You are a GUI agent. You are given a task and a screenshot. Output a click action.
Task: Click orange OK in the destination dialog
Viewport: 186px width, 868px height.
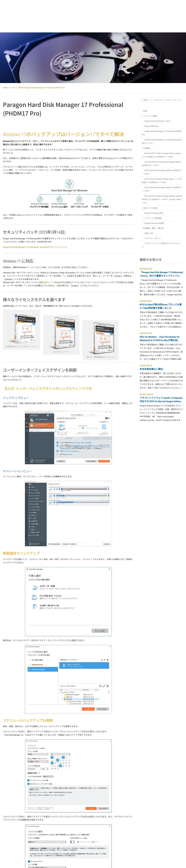click(89, 709)
